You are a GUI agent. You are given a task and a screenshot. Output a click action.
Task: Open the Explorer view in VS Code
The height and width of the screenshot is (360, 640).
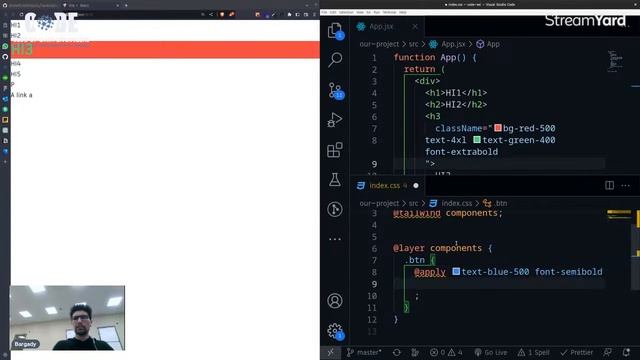(x=335, y=31)
